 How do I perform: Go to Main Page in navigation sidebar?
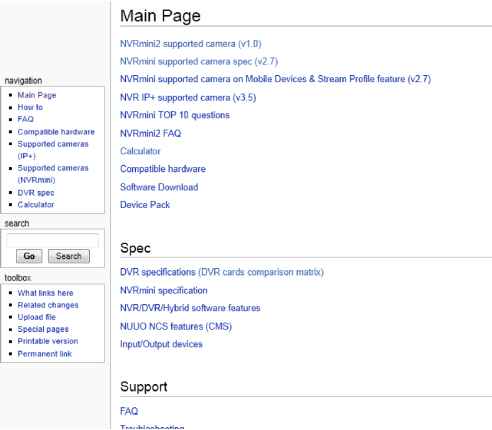click(x=37, y=95)
